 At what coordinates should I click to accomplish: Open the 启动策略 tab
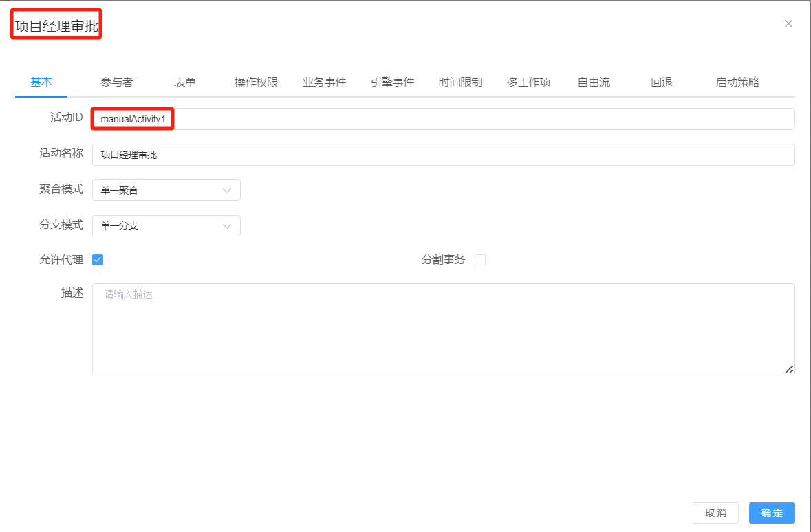(x=737, y=82)
